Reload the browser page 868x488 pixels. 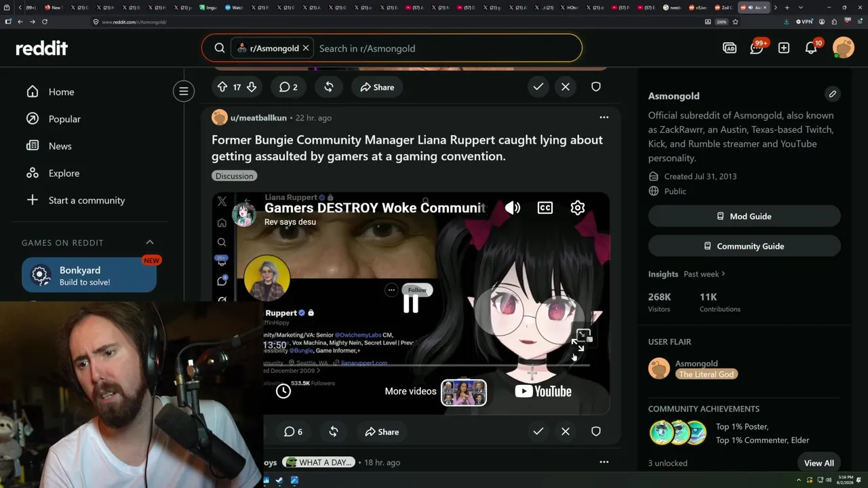[45, 22]
